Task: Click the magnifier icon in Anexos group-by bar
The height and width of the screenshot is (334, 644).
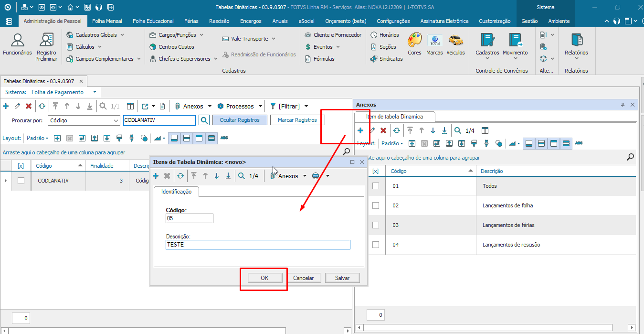Action: (630, 157)
